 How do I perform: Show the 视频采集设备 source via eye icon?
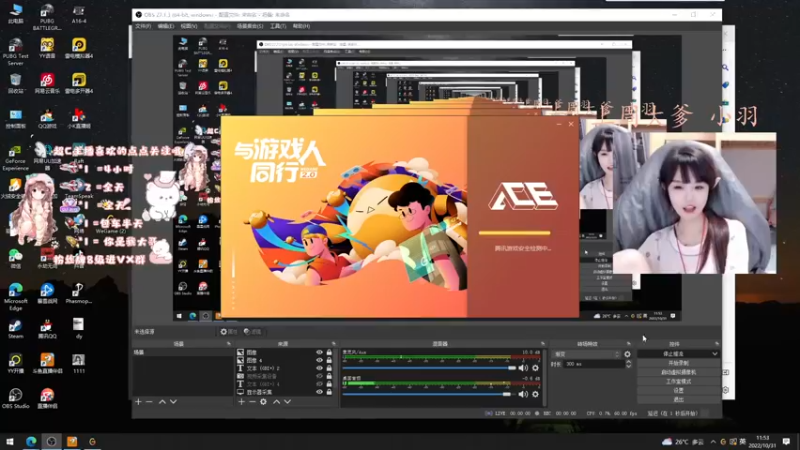coord(319,376)
